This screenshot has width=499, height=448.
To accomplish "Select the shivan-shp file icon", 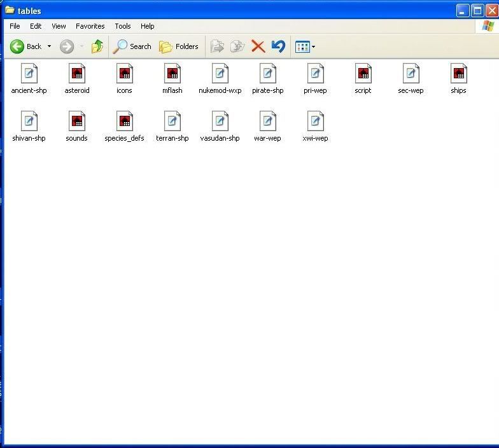I will click(29, 121).
